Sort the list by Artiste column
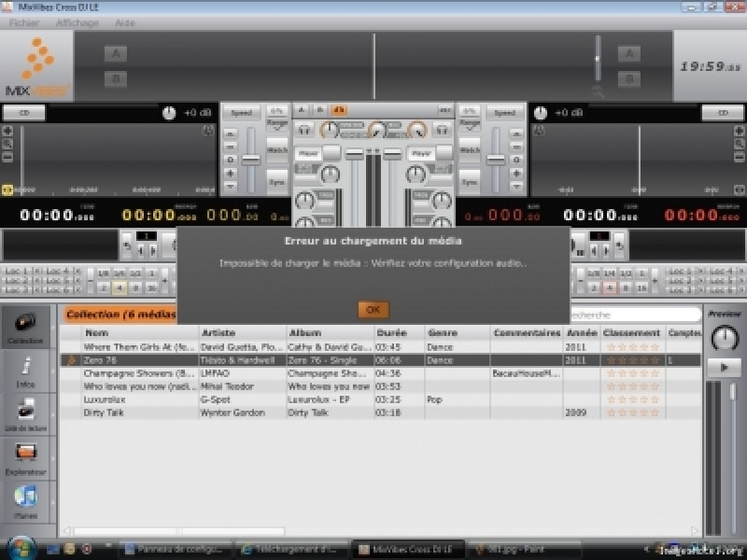The height and width of the screenshot is (560, 747). click(x=243, y=332)
